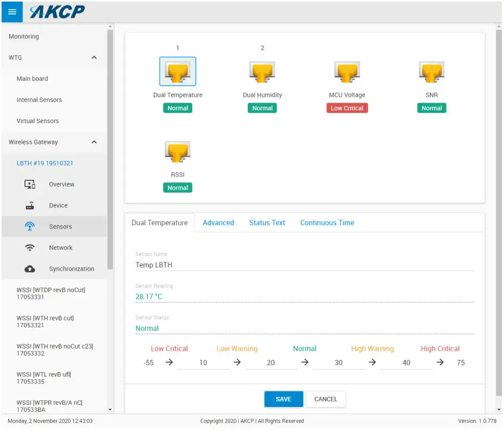Select the Dual Humidity sensor port icon
The width and height of the screenshot is (504, 431).
[262, 72]
